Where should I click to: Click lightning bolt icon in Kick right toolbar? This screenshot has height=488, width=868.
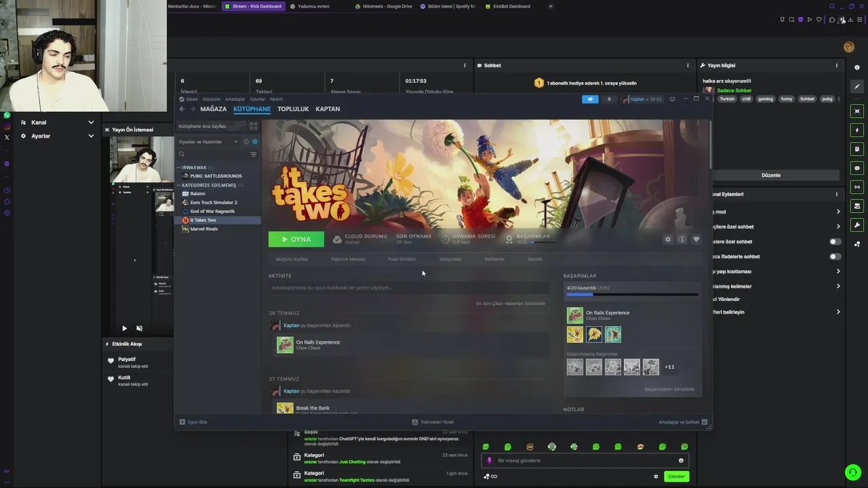[857, 130]
